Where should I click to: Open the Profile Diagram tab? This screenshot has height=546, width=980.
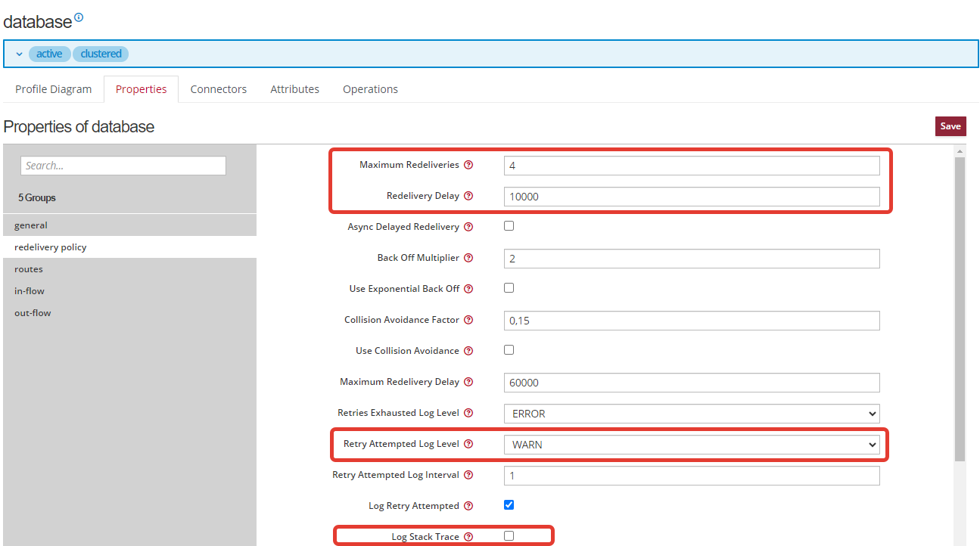(53, 89)
